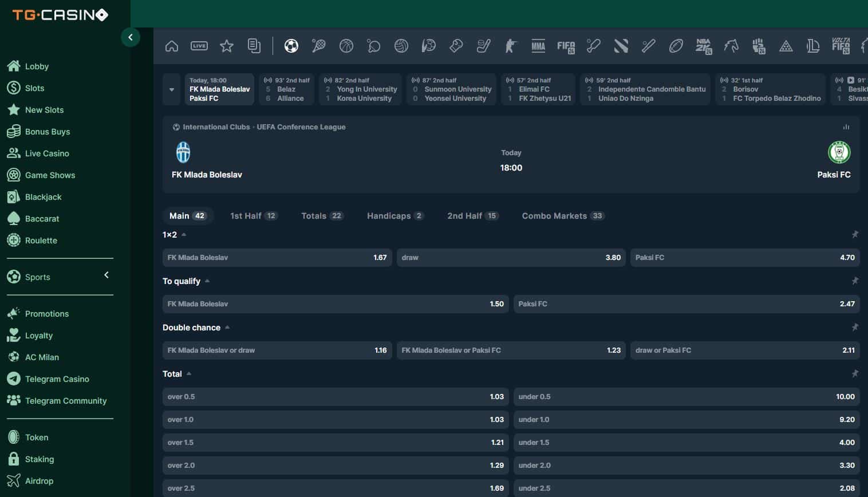Open the sportsbook home icon
This screenshot has height=497, width=868.
172,46
